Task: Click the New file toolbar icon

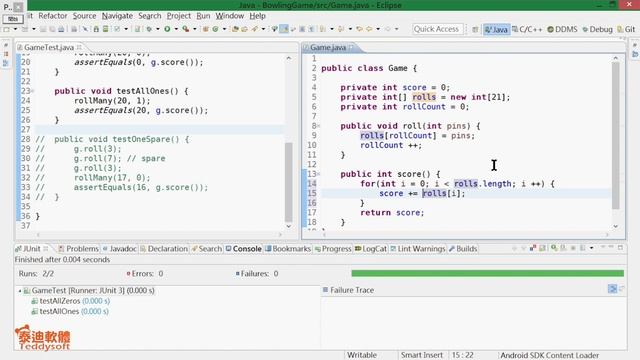Action: [7, 29]
